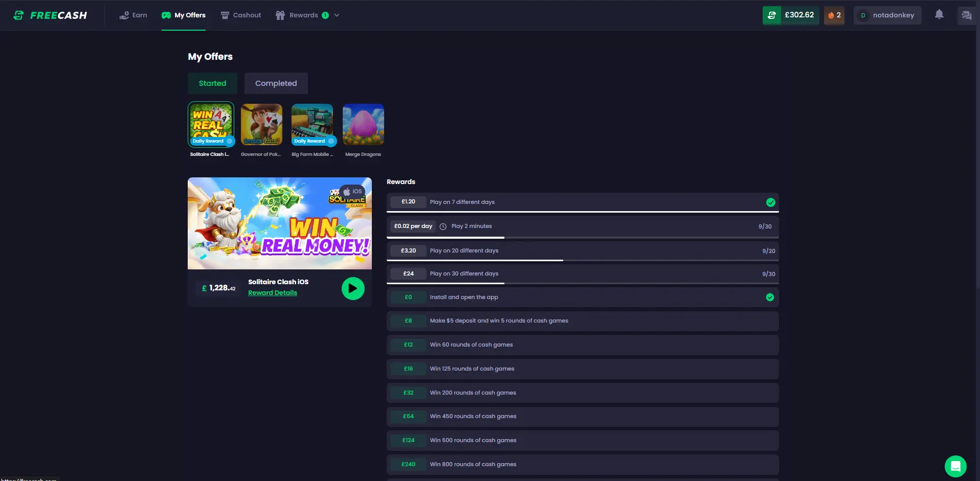The width and height of the screenshot is (980, 481).
Task: Click the iOS platform badge on banner
Action: click(352, 191)
